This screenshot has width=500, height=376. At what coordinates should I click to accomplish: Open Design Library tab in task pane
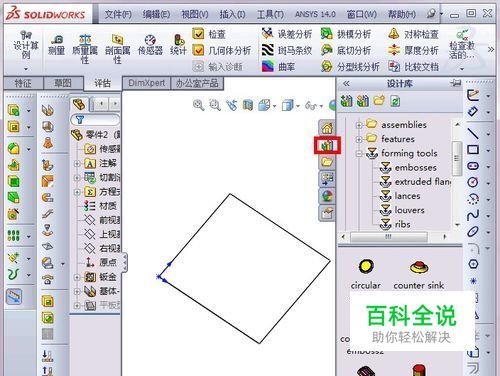click(x=327, y=146)
